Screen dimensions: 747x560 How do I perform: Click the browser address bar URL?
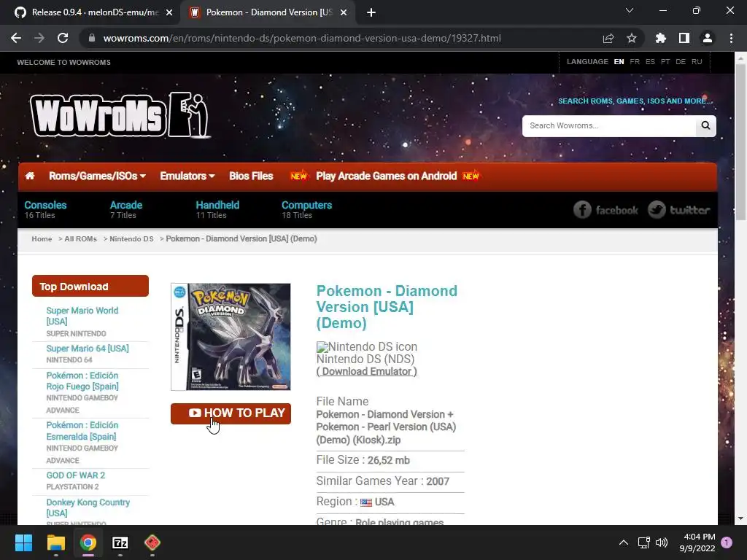coord(302,38)
